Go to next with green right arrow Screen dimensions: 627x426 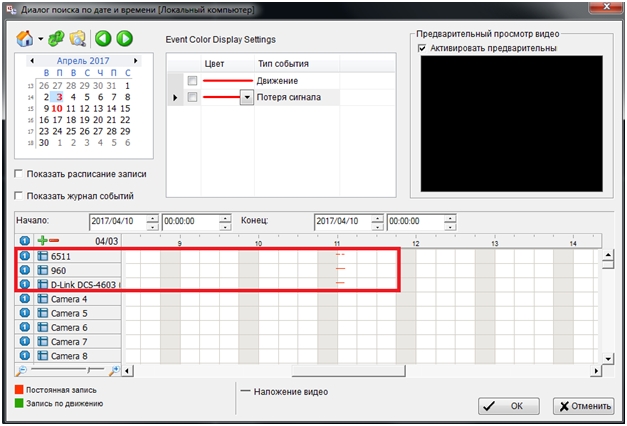[124, 39]
